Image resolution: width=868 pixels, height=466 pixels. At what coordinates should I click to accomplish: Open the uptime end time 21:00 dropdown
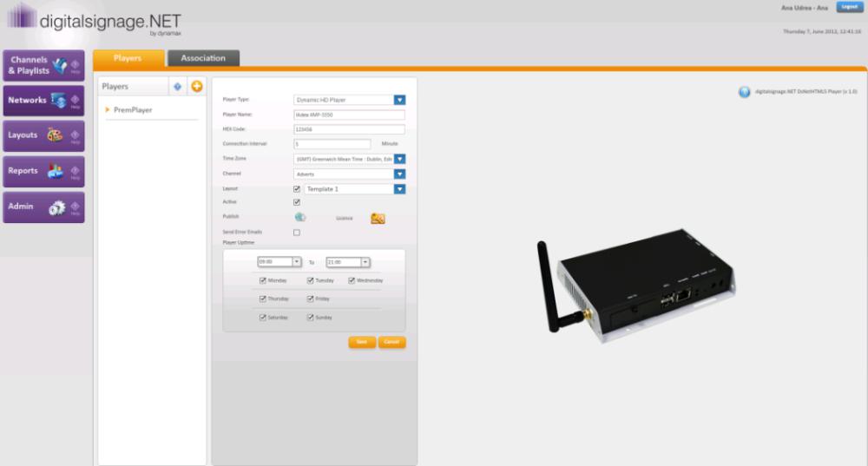pyautogui.click(x=365, y=262)
